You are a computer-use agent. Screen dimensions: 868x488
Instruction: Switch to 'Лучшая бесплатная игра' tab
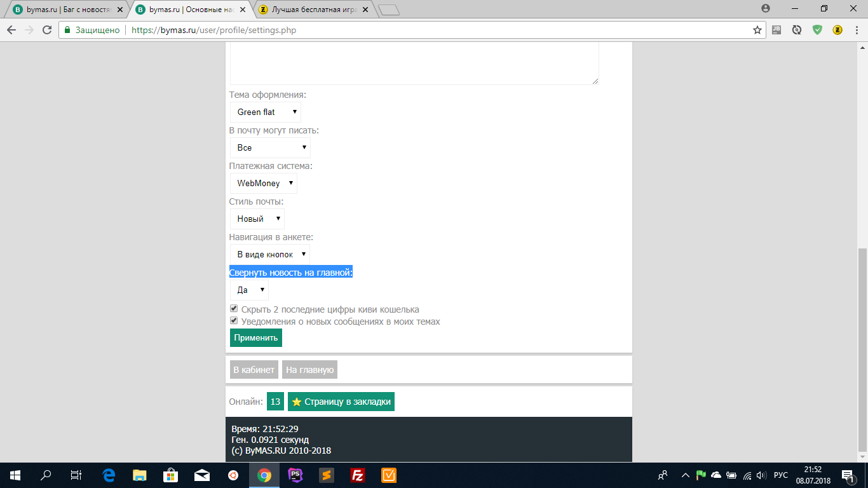(x=311, y=10)
